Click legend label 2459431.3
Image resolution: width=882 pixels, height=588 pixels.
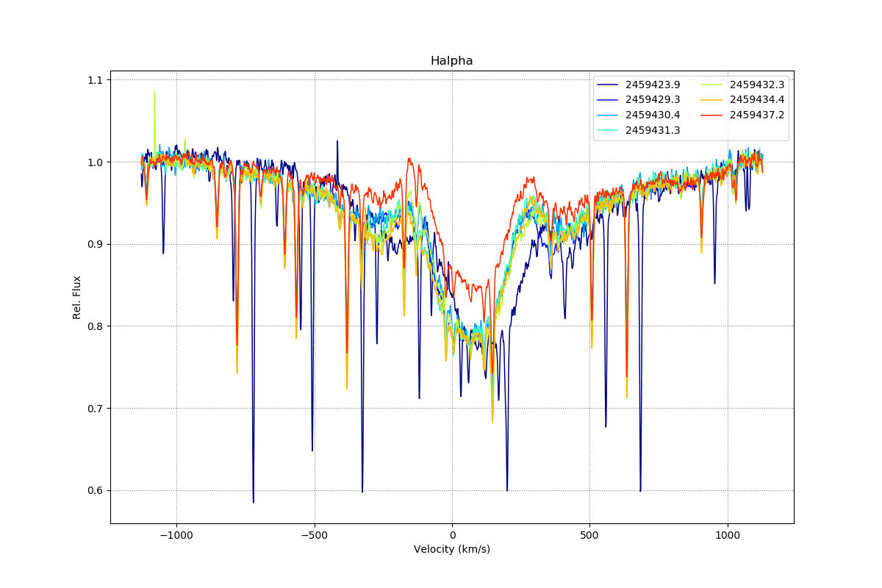[x=652, y=130]
